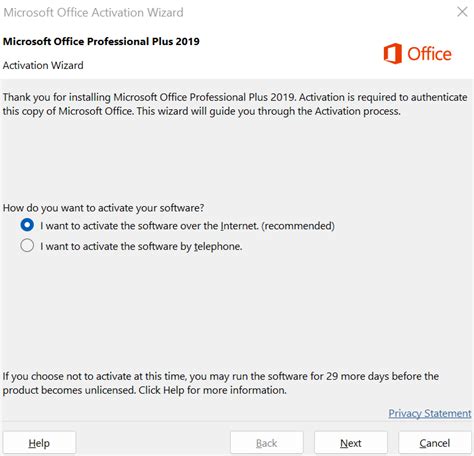Choose activate by telephone radio button
474x456 pixels.
(x=27, y=246)
